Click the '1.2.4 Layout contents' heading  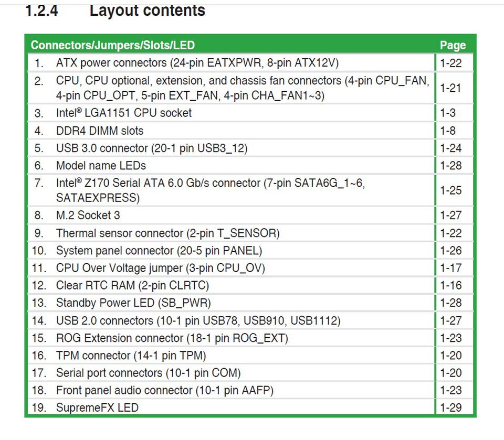pos(115,10)
